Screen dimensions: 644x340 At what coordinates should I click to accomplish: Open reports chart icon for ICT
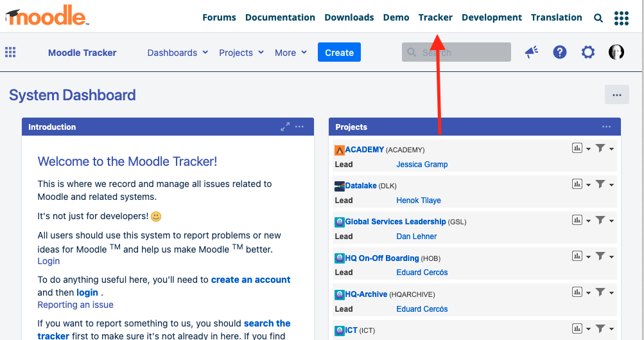tap(577, 328)
